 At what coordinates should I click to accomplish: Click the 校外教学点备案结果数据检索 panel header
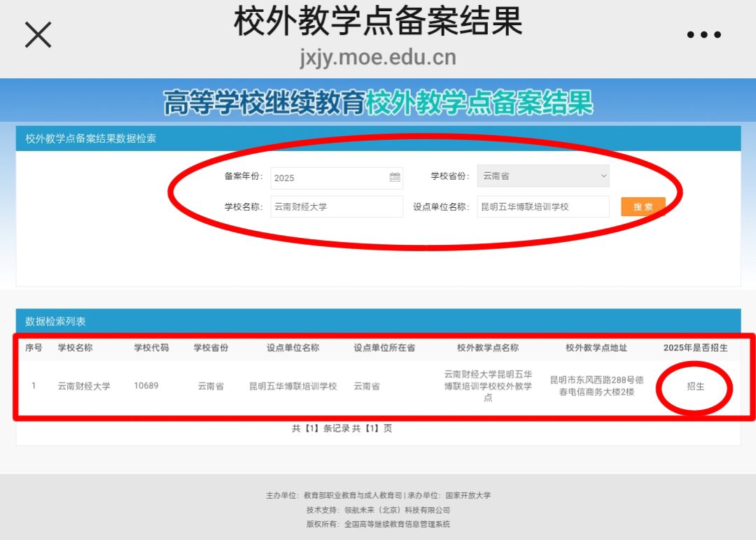[x=91, y=138]
